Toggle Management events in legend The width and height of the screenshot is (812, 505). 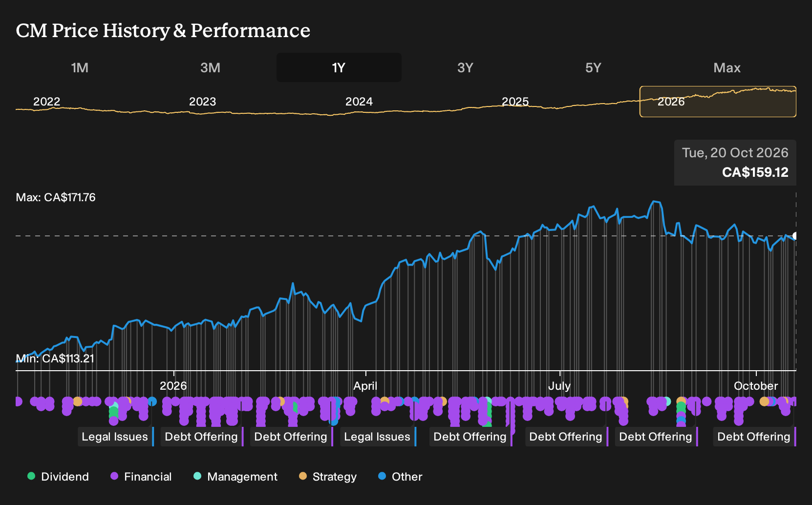point(235,476)
